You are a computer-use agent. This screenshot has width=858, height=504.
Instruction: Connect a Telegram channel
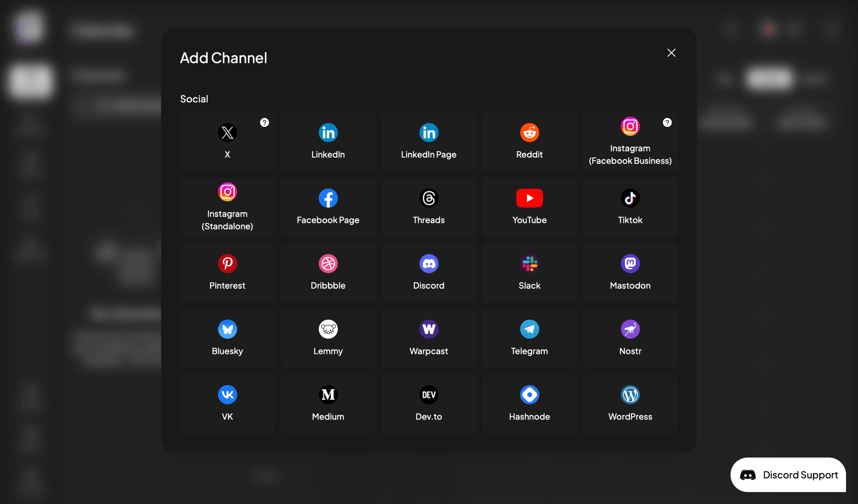[529, 338]
